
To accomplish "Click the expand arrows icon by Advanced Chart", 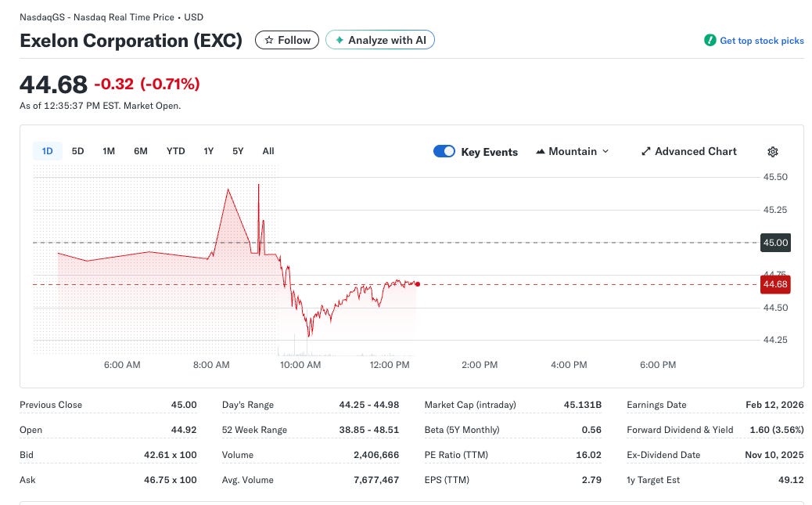I will [646, 151].
